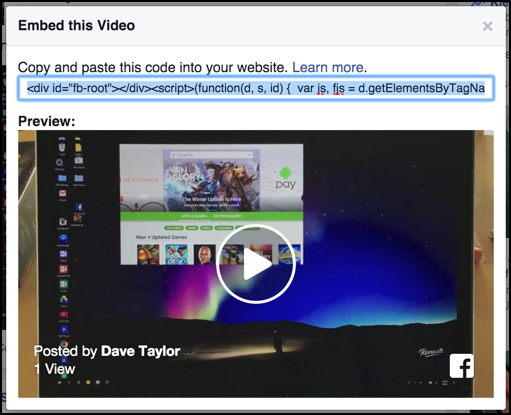Click the '1 View' text in the preview

(x=55, y=369)
